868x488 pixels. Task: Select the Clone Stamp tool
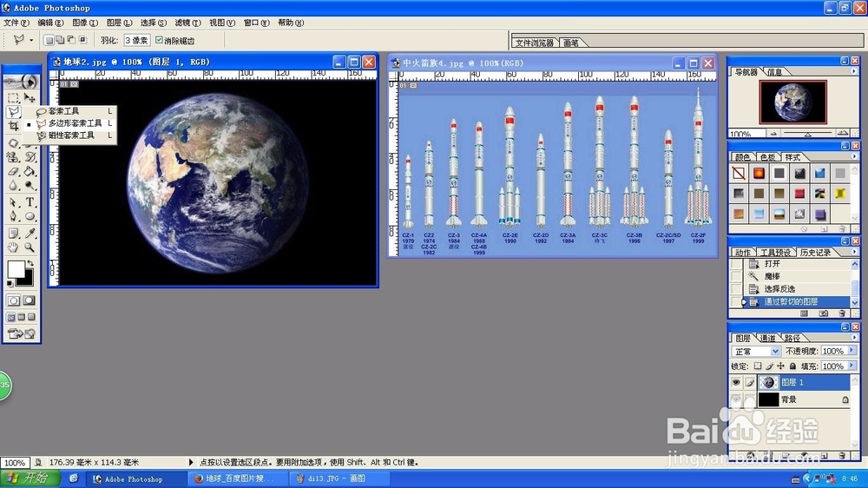point(13,157)
